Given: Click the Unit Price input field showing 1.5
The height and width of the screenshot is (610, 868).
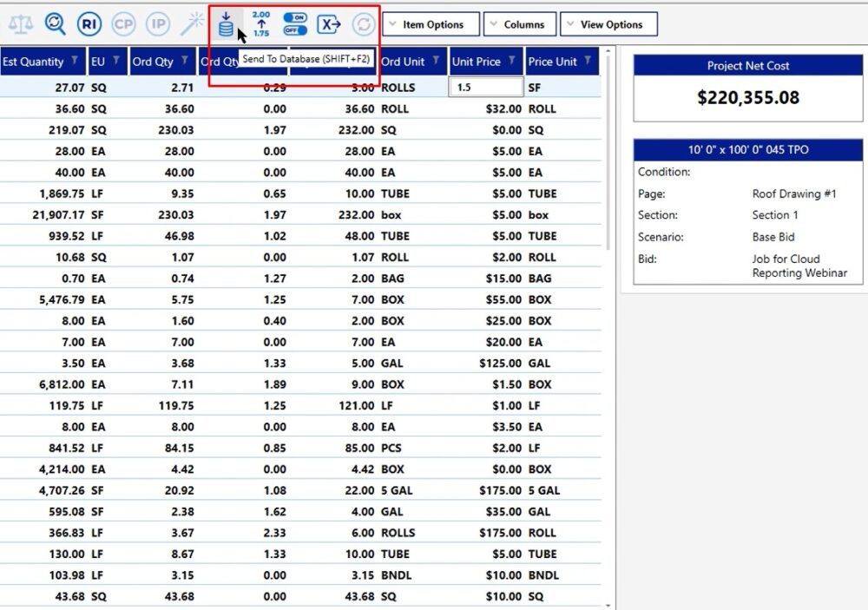Looking at the screenshot, I should pyautogui.click(x=485, y=88).
